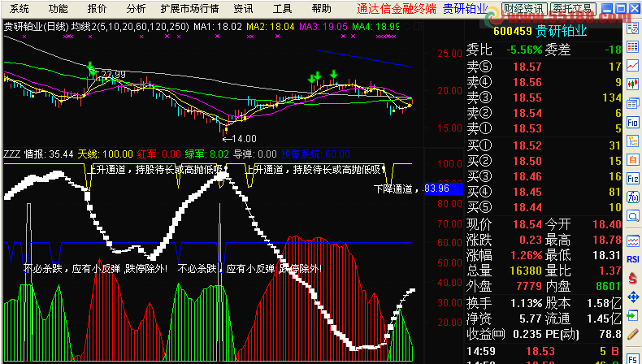Screen dimensions: 642x364
Task: Open the quote table list icon
Action: (x=633, y=47)
